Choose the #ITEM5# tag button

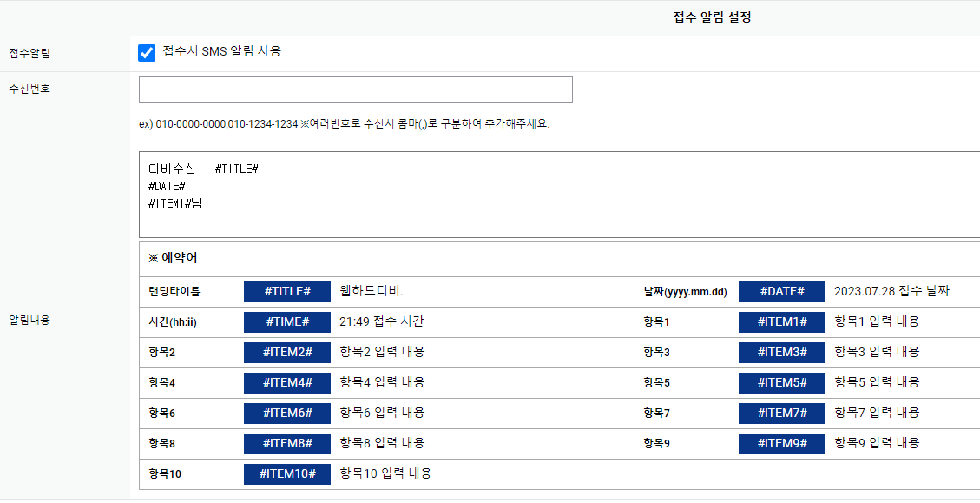tap(781, 382)
